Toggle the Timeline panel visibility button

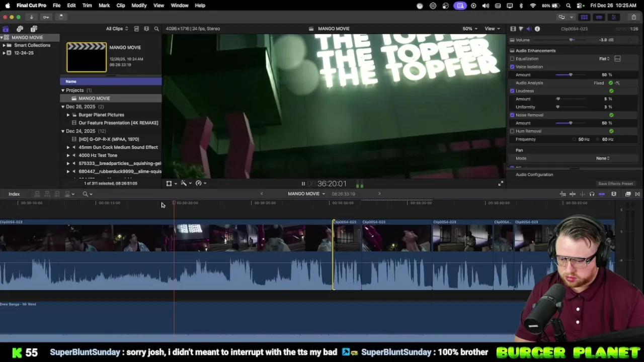point(599,17)
